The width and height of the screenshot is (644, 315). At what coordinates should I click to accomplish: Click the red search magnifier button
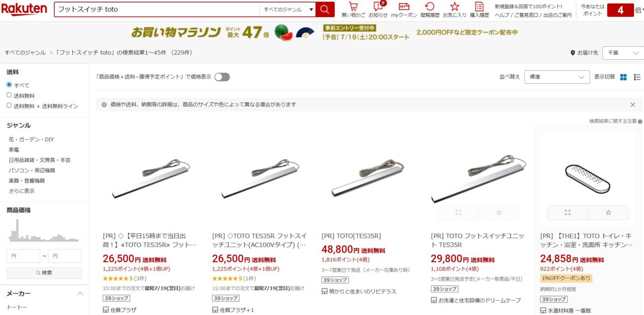[325, 9]
